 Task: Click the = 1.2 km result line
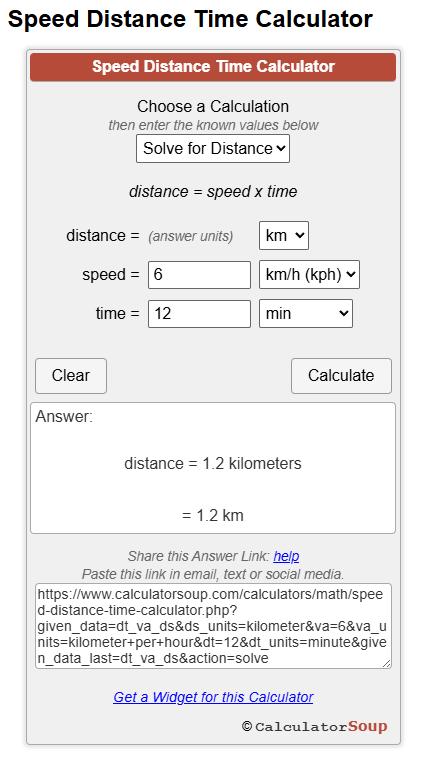coord(213,516)
